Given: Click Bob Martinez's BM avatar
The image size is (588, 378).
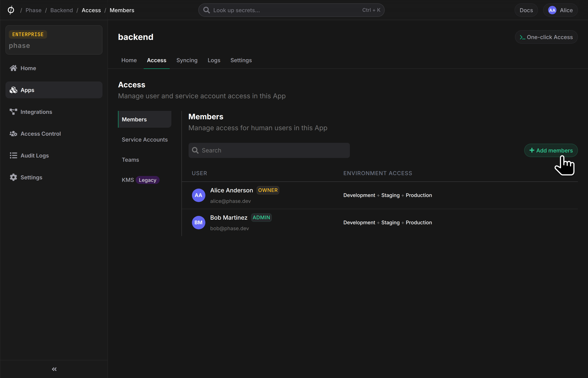Looking at the screenshot, I should click(198, 222).
